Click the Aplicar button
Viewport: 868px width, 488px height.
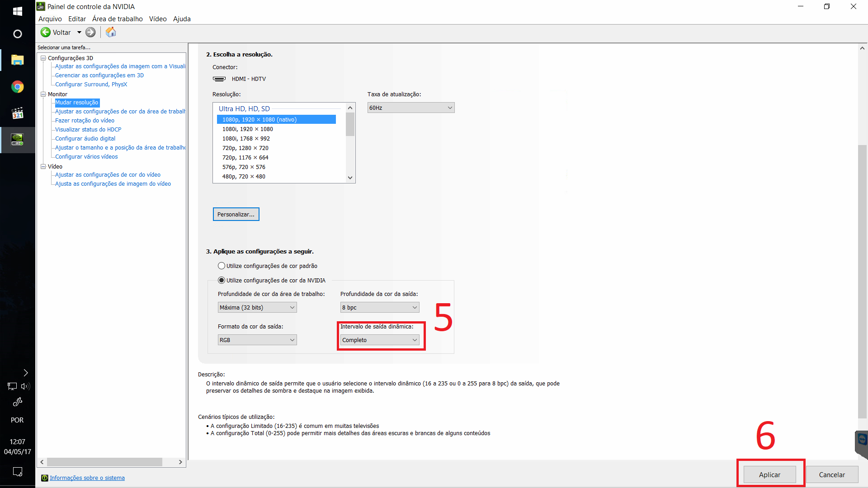769,474
